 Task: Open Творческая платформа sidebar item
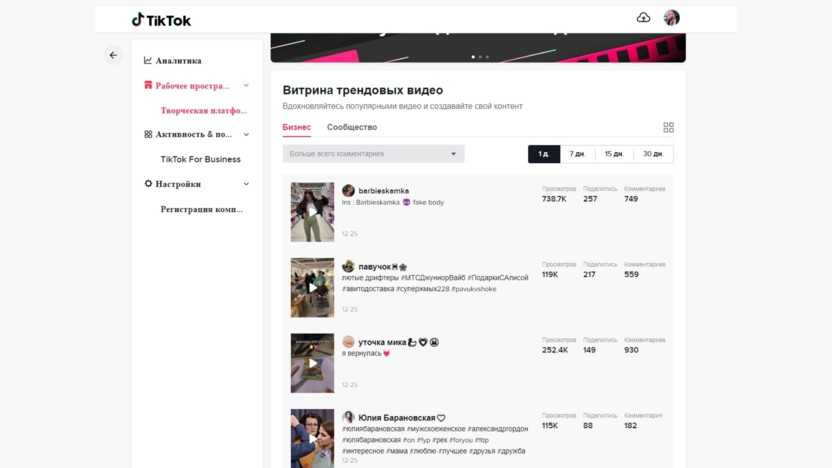(204, 110)
